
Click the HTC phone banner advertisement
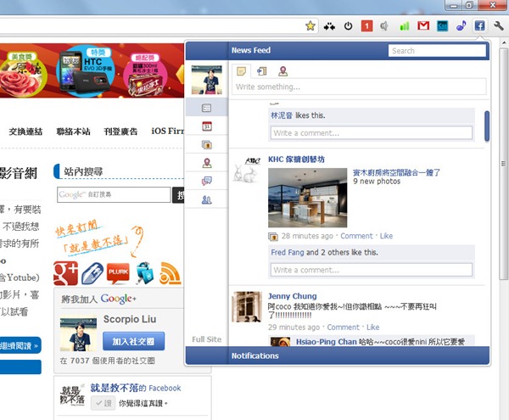(86, 70)
